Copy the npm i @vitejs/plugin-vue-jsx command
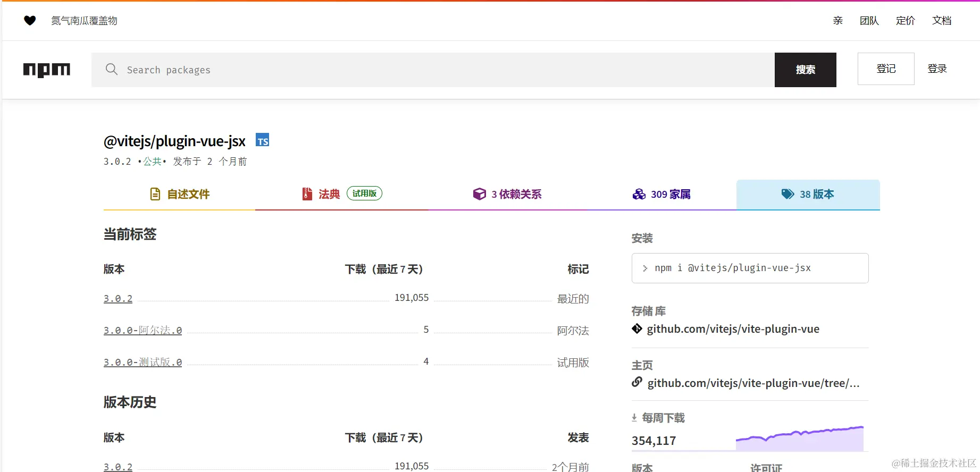This screenshot has height=472, width=980. pos(750,268)
